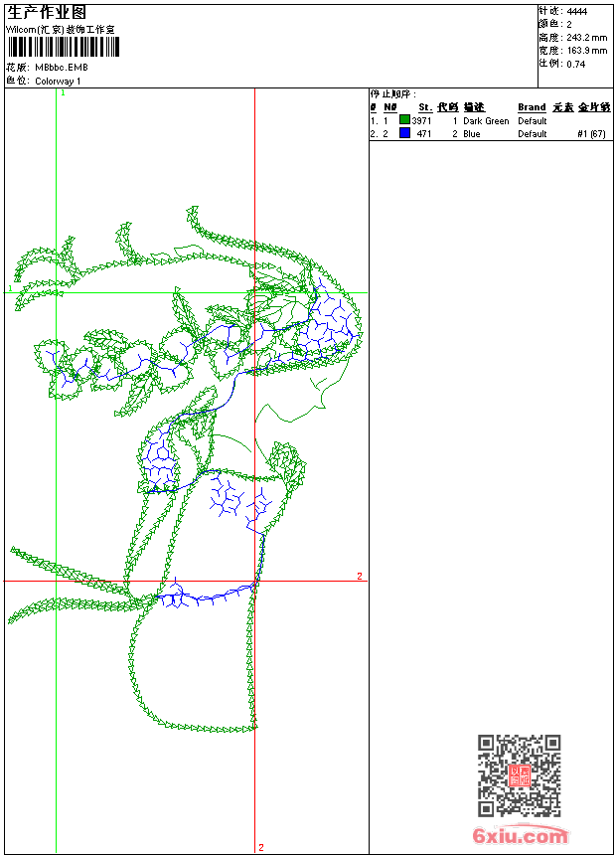Click the Blue color swatch

coord(404,133)
